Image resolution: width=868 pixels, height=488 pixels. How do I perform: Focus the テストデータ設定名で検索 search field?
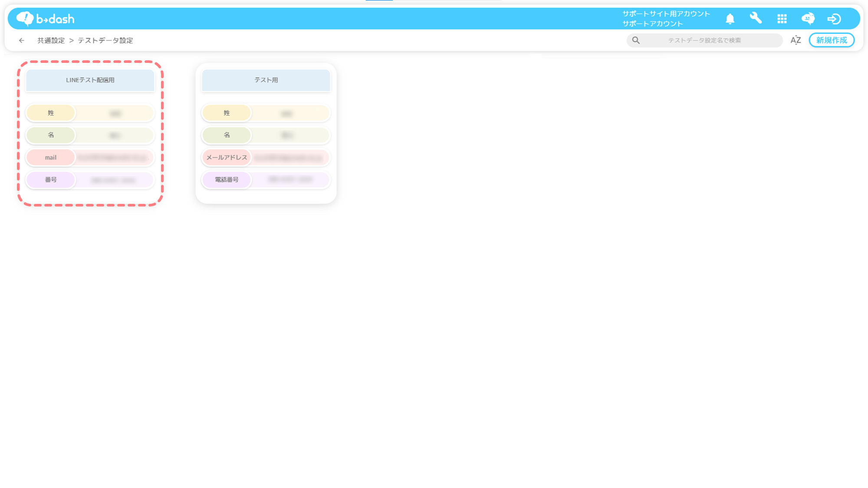point(704,40)
